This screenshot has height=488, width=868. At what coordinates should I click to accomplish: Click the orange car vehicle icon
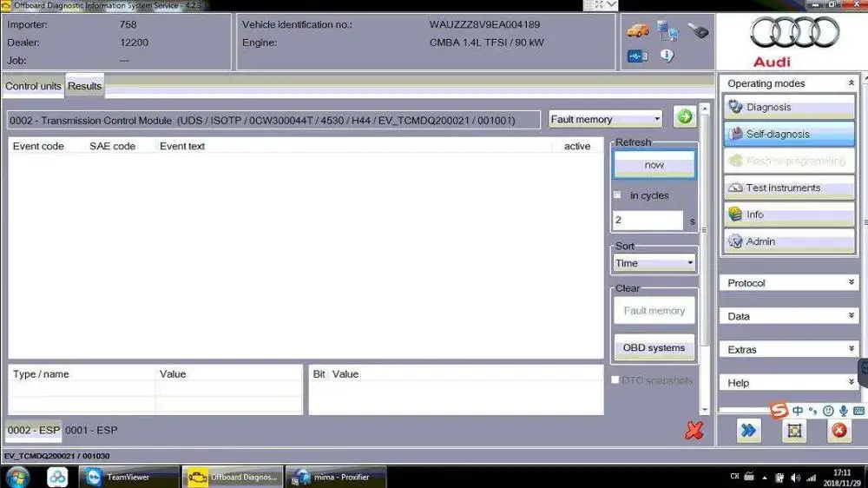coord(638,30)
